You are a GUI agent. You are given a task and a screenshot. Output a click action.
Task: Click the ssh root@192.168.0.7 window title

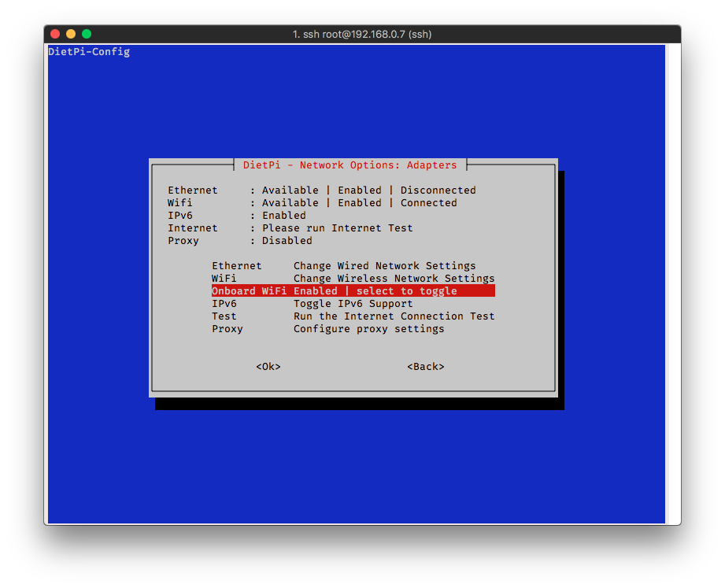tap(362, 34)
